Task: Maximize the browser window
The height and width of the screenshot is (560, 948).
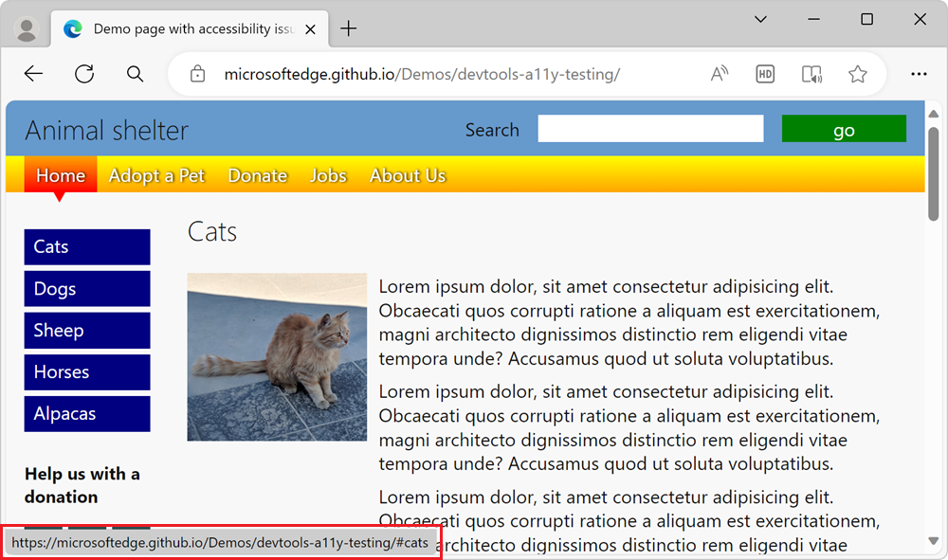Action: click(867, 19)
